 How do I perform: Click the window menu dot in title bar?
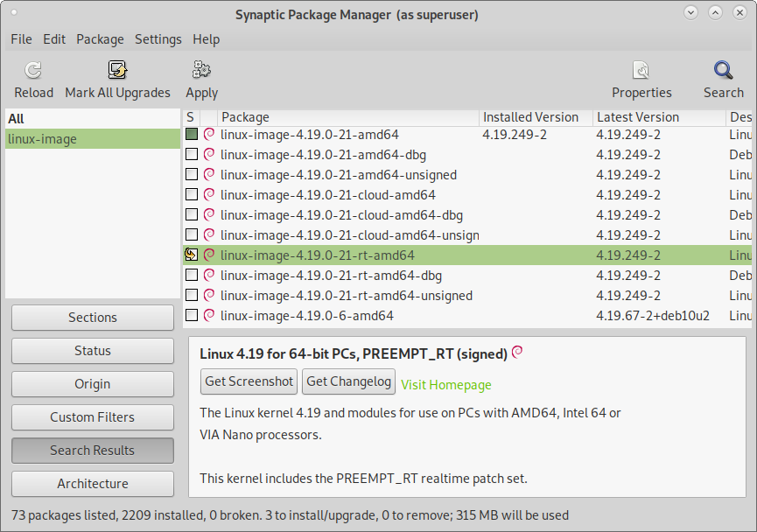[x=14, y=12]
